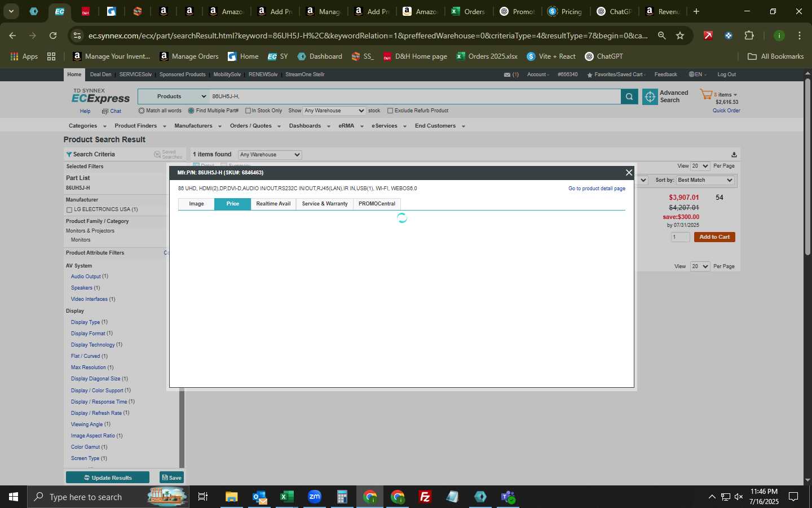Open the shopping cart icon
The width and height of the screenshot is (812, 508).
point(706,95)
